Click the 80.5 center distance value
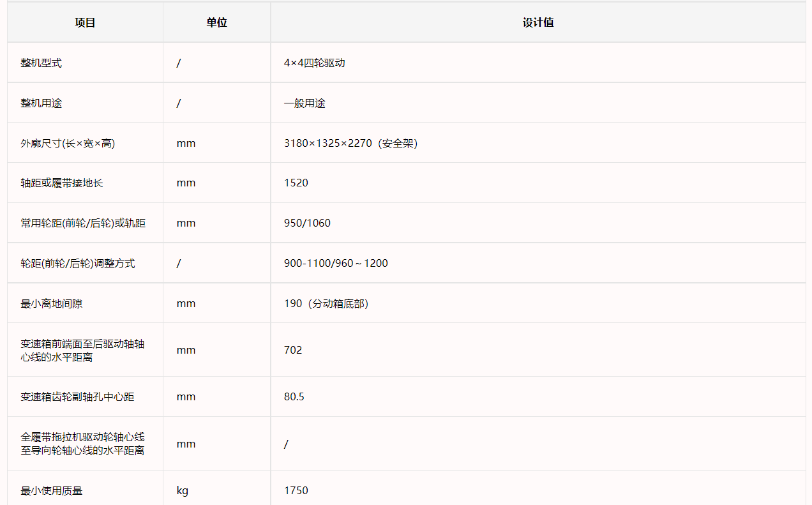Viewport: 812px width, 505px height. point(294,397)
